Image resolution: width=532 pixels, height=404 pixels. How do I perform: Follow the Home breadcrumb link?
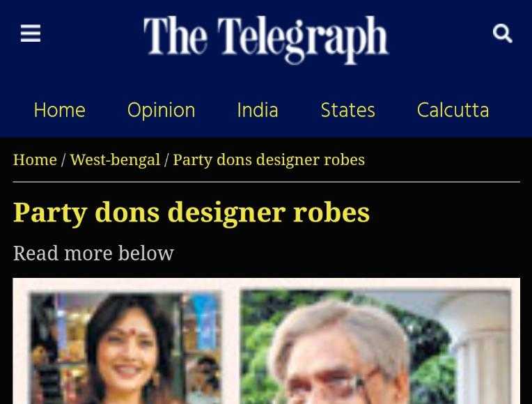[35, 160]
